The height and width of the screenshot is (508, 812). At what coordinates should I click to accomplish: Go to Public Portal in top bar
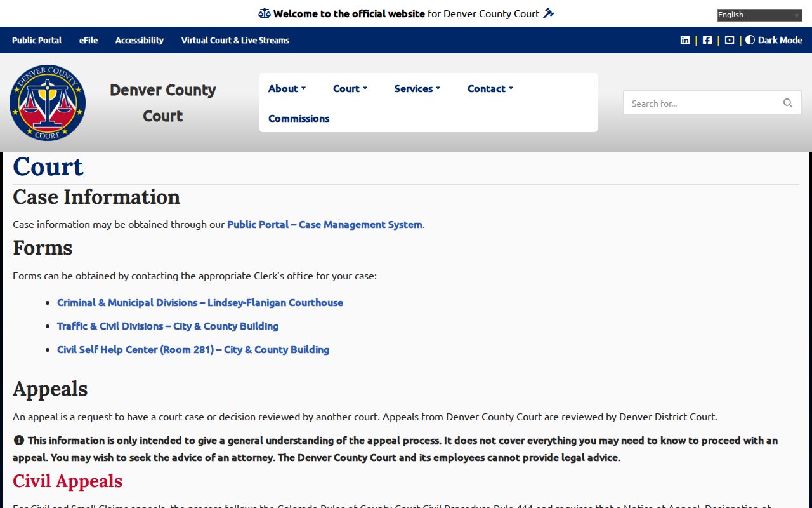point(37,40)
